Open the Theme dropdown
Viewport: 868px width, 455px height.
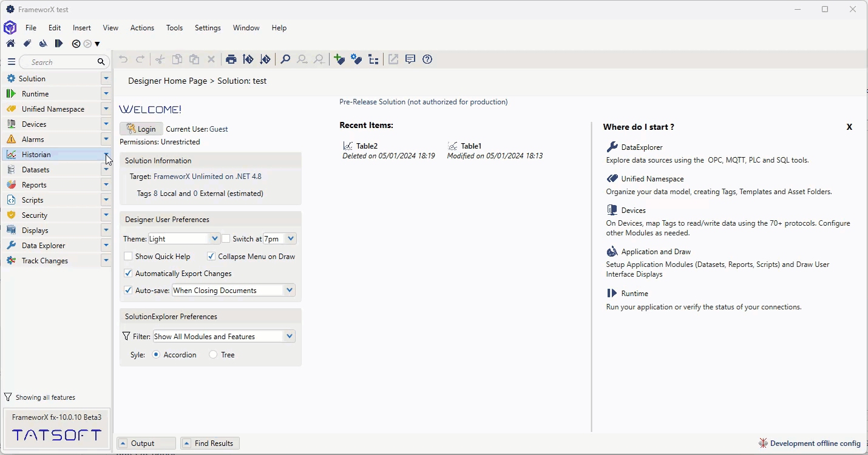point(214,239)
